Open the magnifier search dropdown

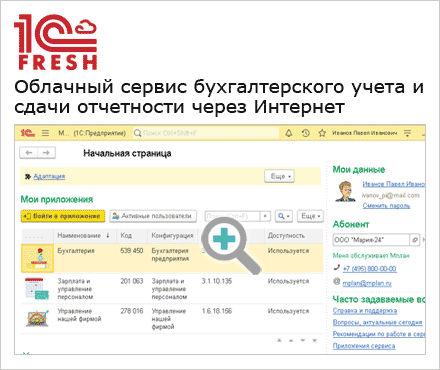point(284,216)
